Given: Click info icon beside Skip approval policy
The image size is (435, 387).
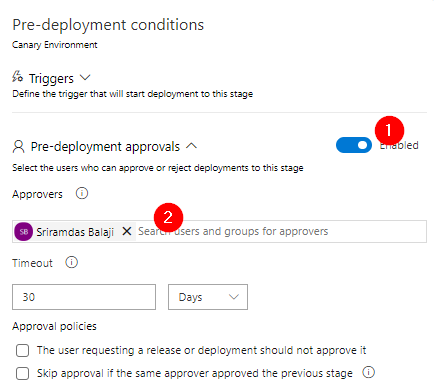Looking at the screenshot, I should click(x=369, y=372).
